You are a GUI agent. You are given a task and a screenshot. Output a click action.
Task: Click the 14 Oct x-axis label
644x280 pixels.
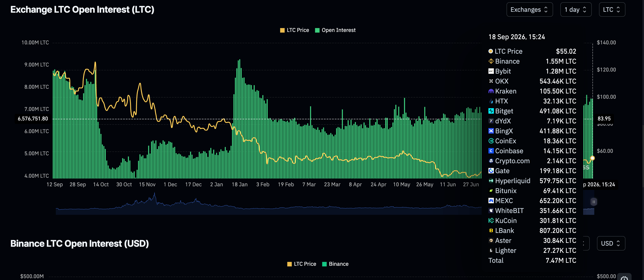(101, 184)
